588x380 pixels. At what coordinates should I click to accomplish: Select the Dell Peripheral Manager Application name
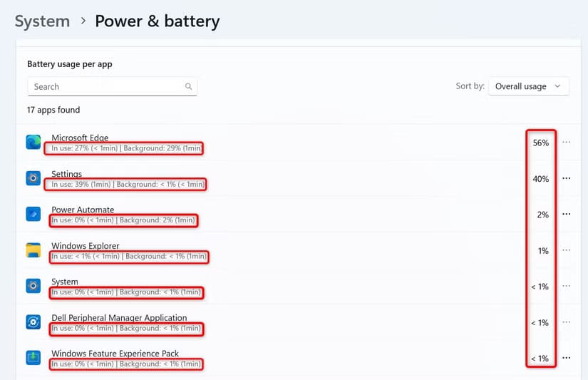(119, 318)
